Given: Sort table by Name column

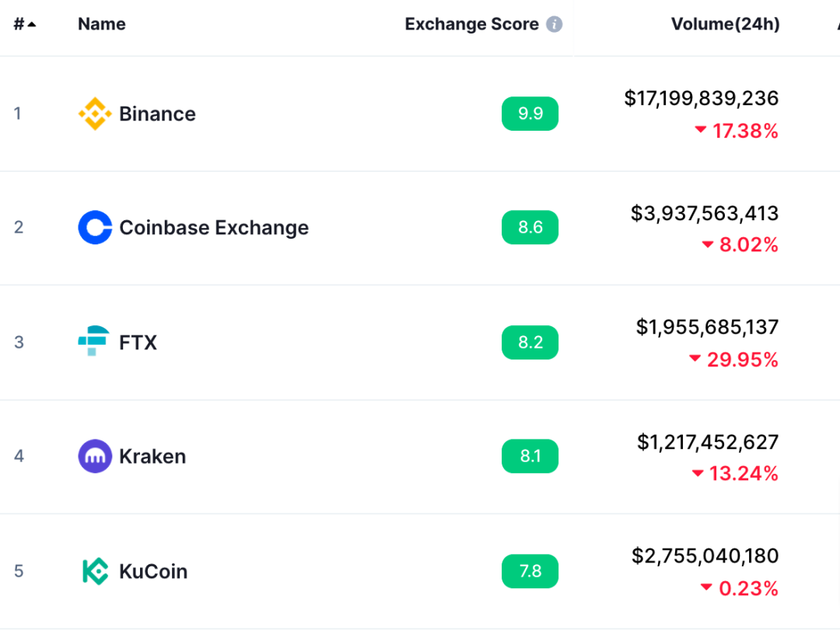Looking at the screenshot, I should 102,24.
